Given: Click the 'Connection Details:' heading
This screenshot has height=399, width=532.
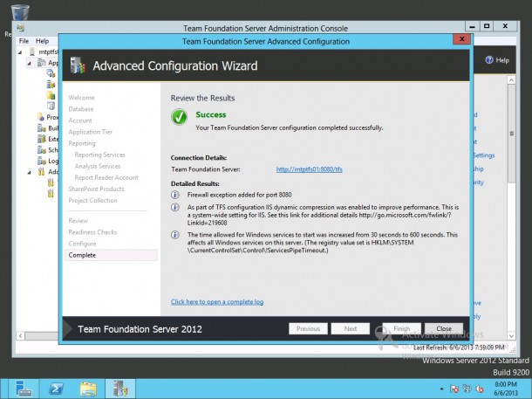Looking at the screenshot, I should [199, 157].
